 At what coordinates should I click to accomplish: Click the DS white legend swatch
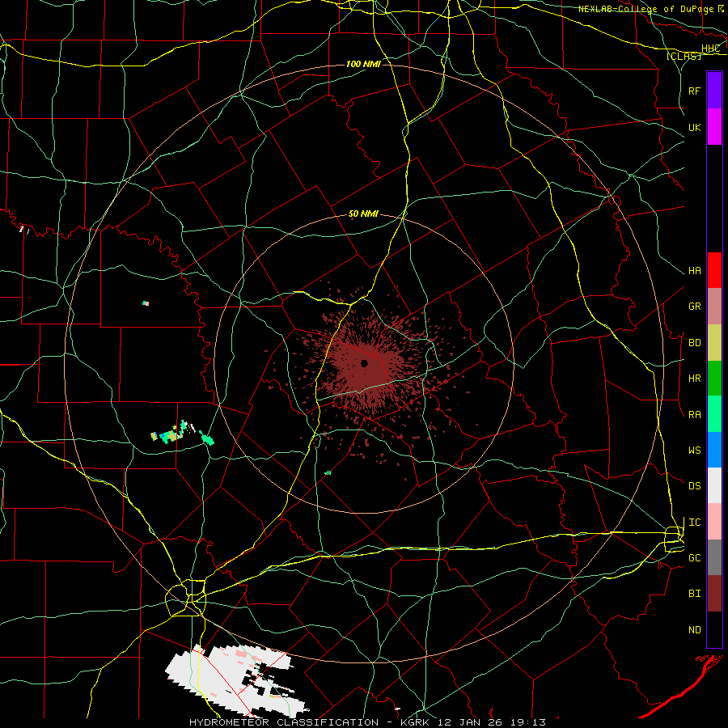tap(714, 485)
